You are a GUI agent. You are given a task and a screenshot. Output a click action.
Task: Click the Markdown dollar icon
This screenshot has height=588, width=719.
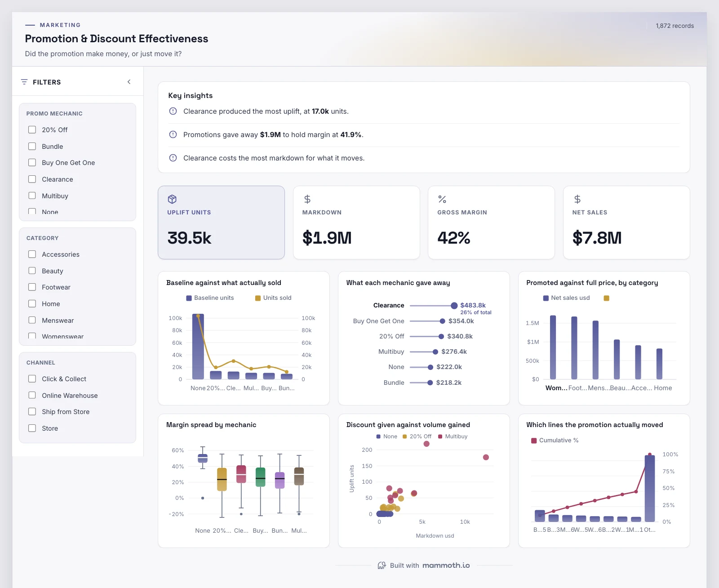pos(307,199)
